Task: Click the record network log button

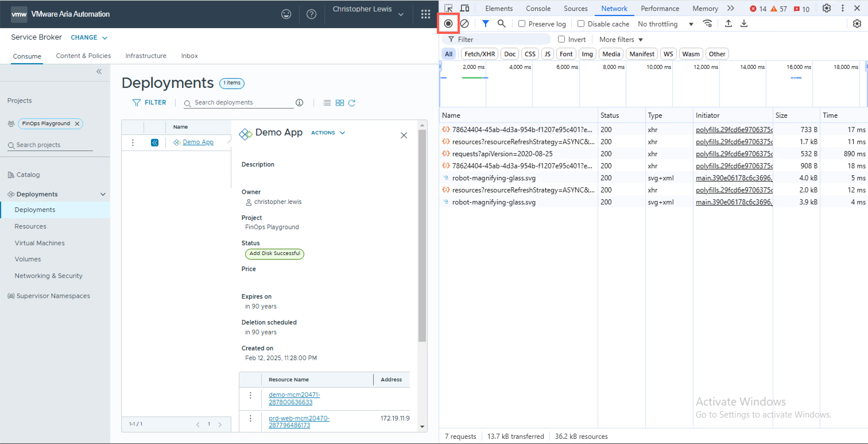Action: [x=448, y=24]
